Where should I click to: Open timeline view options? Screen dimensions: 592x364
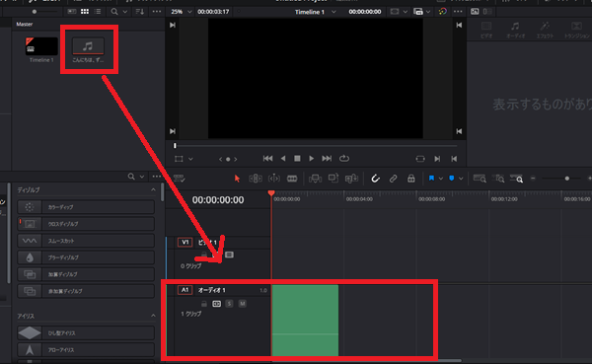(x=179, y=178)
